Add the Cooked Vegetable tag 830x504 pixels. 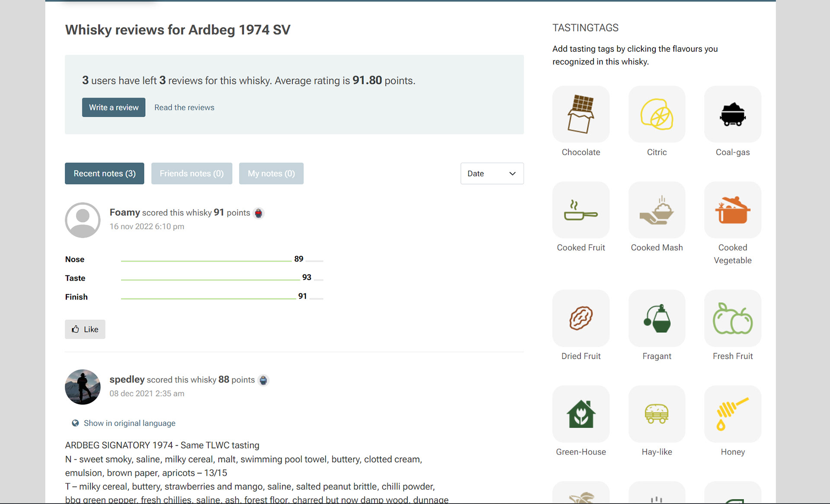732,210
